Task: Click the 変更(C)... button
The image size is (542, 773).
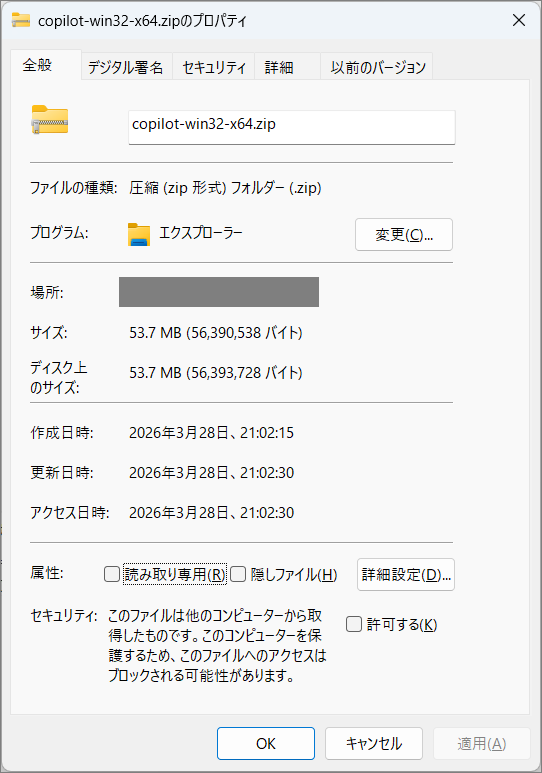Action: [404, 235]
